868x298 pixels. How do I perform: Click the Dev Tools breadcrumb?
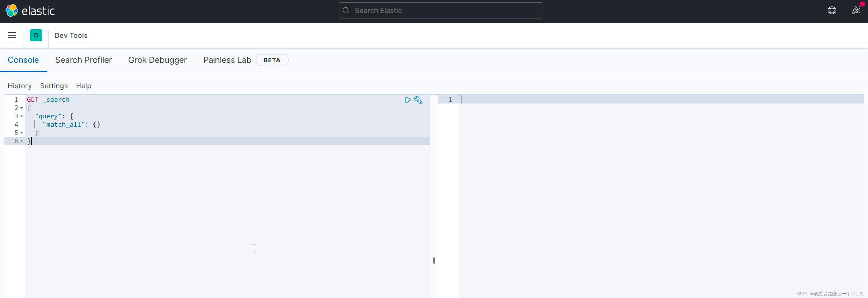(x=71, y=35)
